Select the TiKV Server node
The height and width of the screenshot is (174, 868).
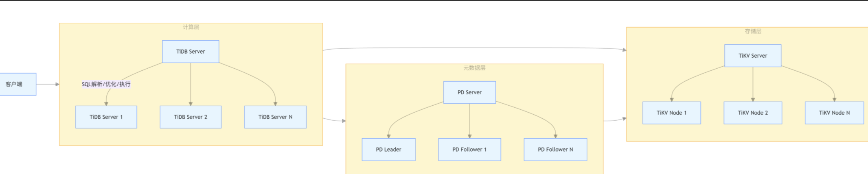(x=753, y=56)
